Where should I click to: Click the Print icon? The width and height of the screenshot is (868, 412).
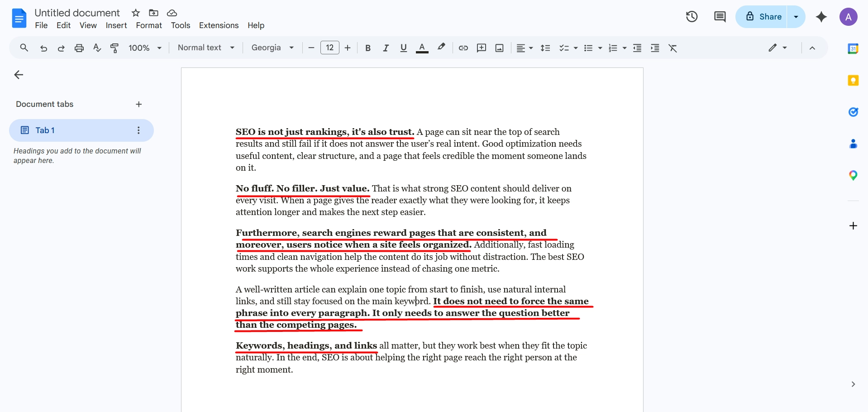pyautogui.click(x=79, y=48)
